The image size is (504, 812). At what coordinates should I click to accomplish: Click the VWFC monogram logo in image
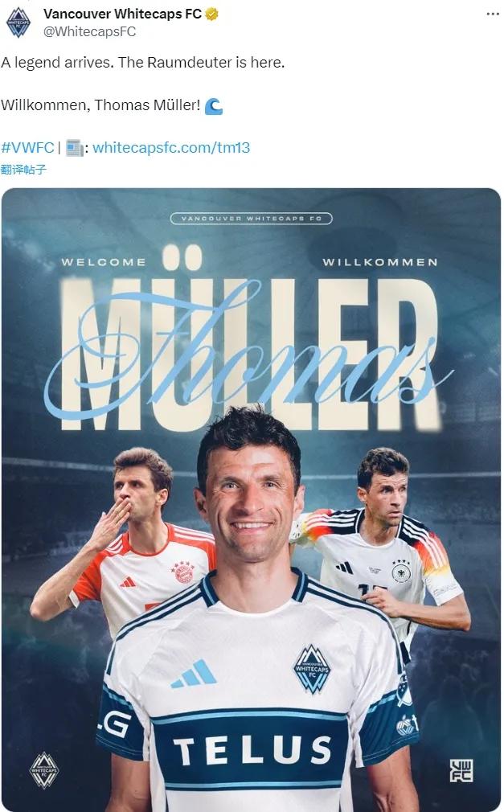(x=461, y=770)
